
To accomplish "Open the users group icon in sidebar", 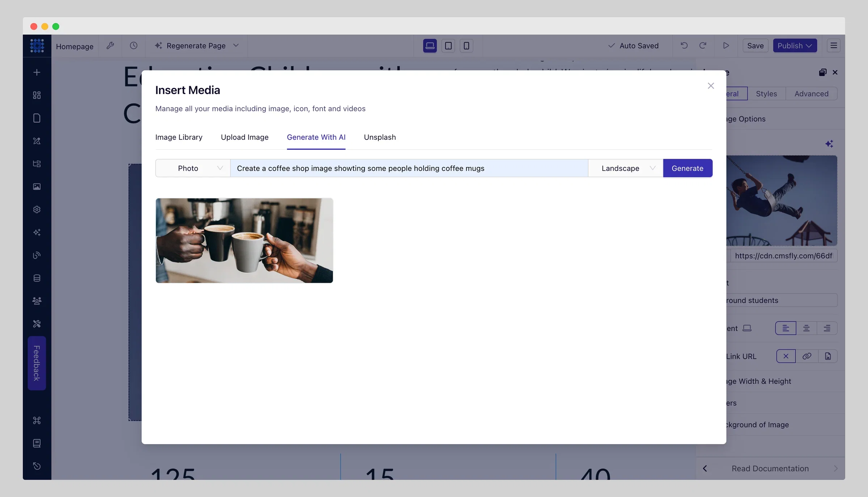I will tap(37, 301).
